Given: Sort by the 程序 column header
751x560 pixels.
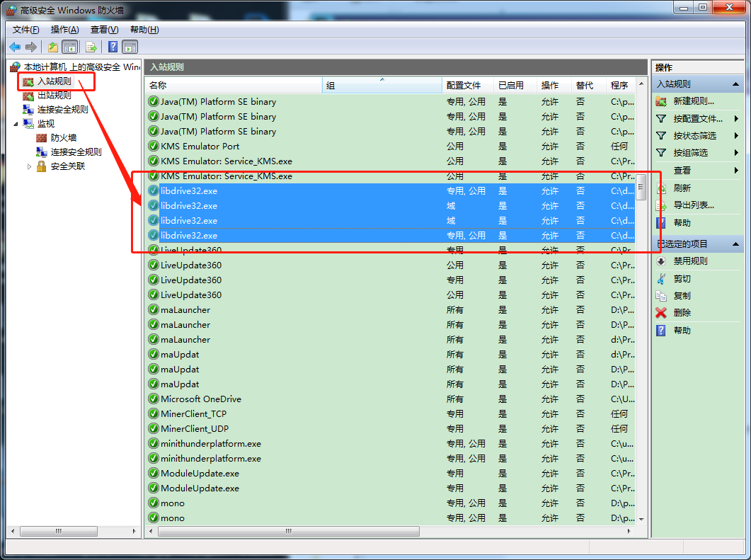Looking at the screenshot, I should [621, 85].
